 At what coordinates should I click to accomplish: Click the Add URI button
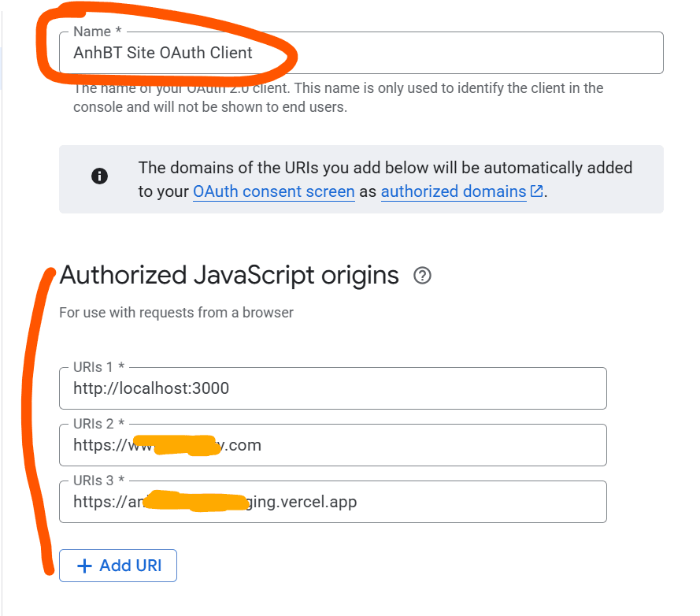click(117, 565)
